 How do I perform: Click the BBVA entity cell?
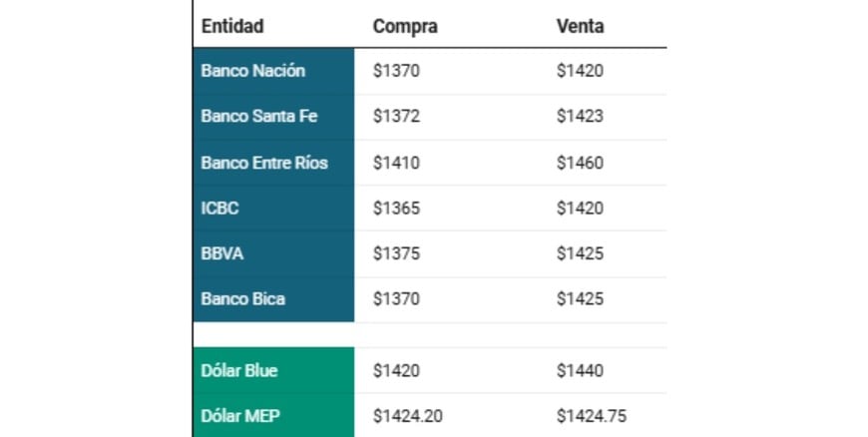click(x=222, y=253)
